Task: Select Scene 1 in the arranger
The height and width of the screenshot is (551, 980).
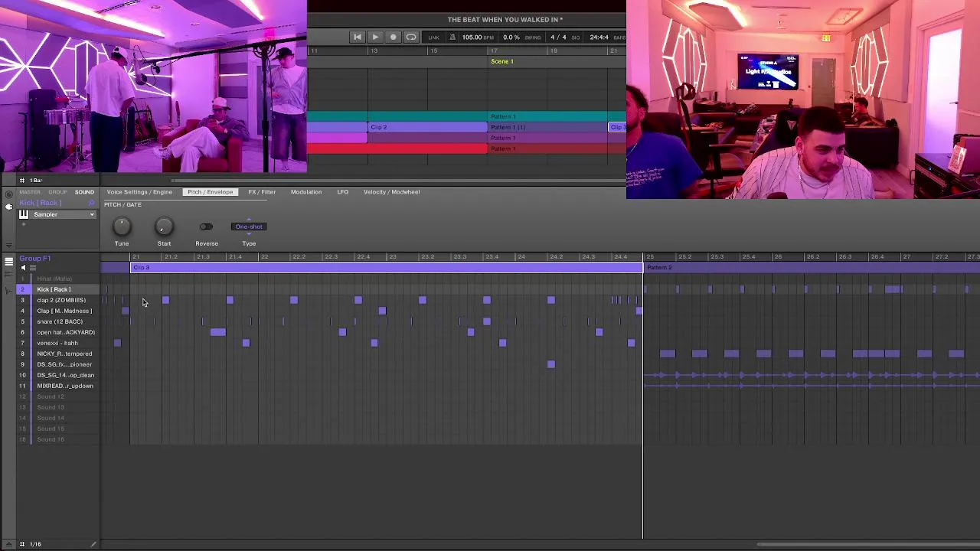Action: (x=502, y=61)
